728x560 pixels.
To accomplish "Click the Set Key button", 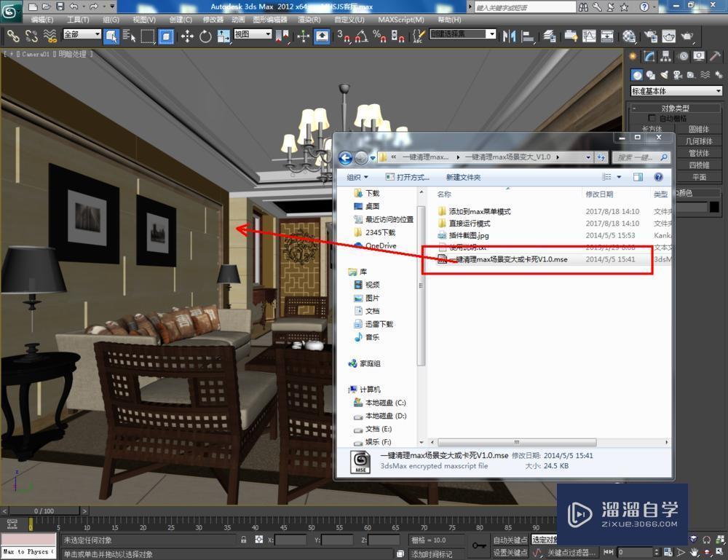I will [x=510, y=553].
